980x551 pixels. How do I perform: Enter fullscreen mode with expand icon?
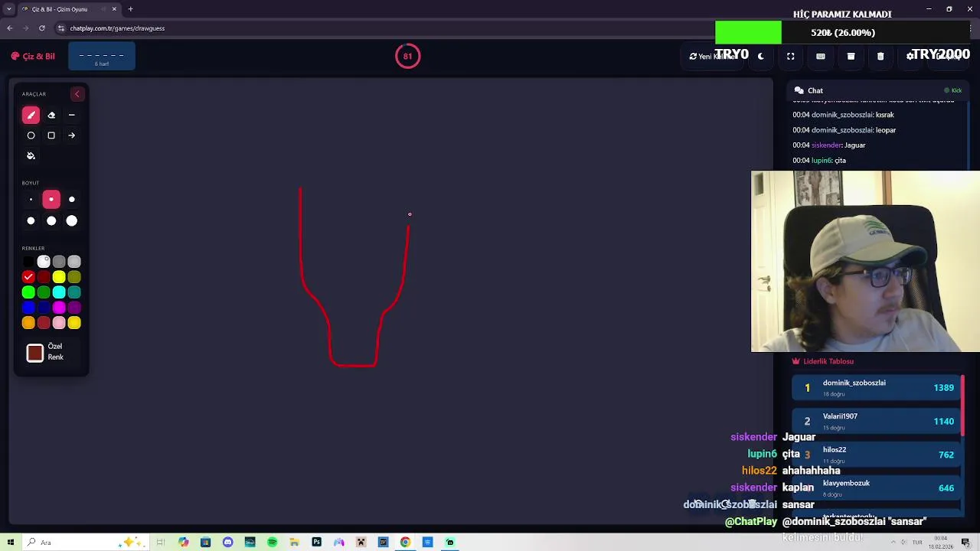pos(790,56)
